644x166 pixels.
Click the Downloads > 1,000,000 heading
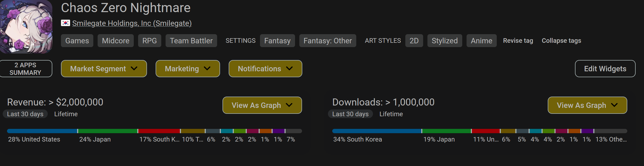point(383,102)
